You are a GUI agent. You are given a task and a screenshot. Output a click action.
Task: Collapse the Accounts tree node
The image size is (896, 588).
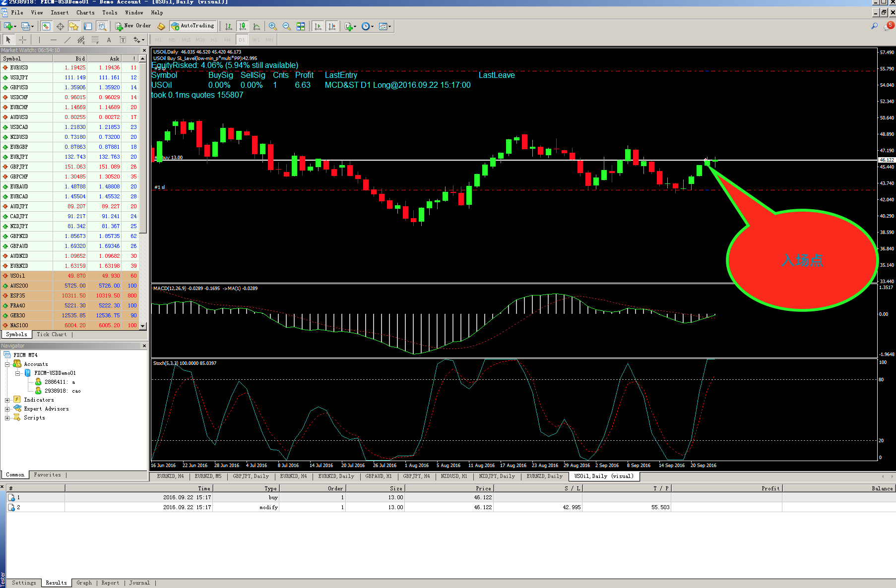7,364
